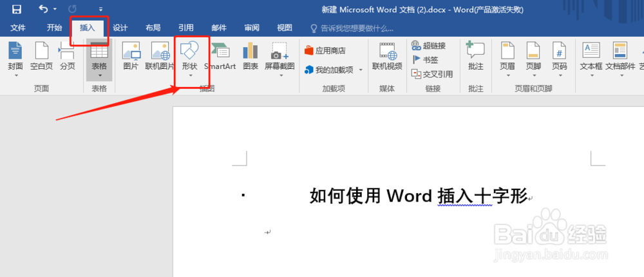Switch to the 设计 tab
The height and width of the screenshot is (277, 644).
pyautogui.click(x=120, y=28)
